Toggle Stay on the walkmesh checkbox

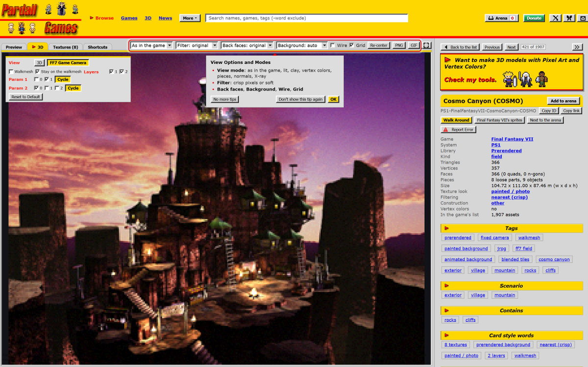click(x=38, y=72)
